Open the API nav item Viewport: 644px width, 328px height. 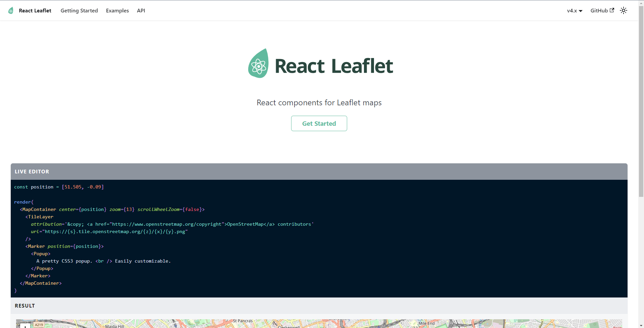click(x=141, y=10)
